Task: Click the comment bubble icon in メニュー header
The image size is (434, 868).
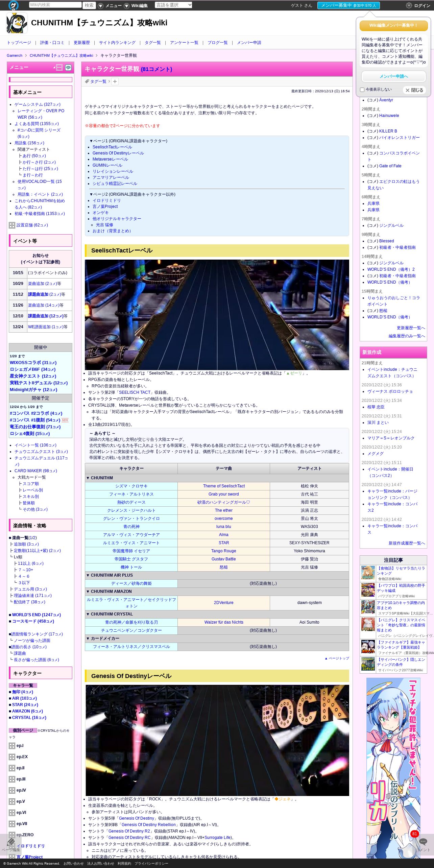Action: [x=68, y=68]
